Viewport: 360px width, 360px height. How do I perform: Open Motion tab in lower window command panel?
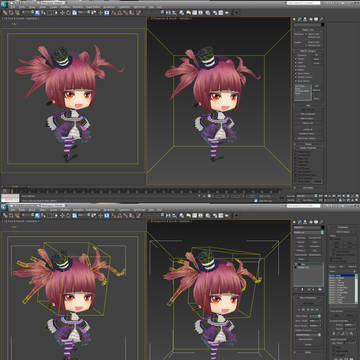click(311, 222)
